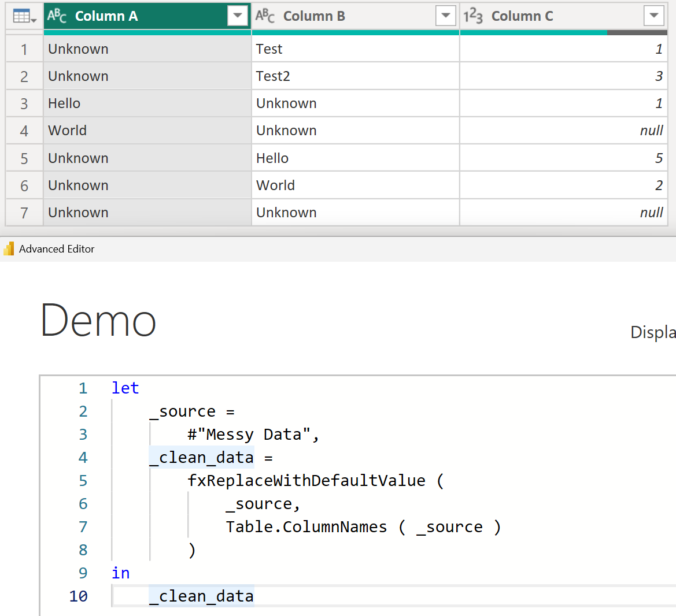The height and width of the screenshot is (616, 676).
Task: Click line number 10 in the editor gutter
Action: [x=79, y=596]
